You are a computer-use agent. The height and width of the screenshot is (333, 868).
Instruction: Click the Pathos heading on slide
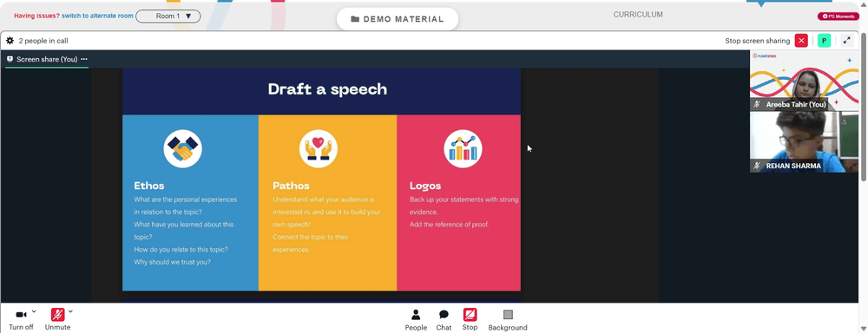point(291,186)
